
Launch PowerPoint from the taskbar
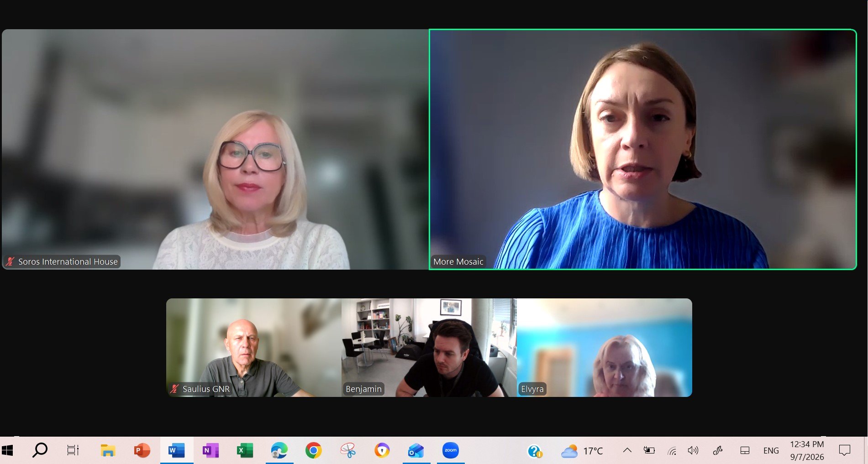coord(142,450)
